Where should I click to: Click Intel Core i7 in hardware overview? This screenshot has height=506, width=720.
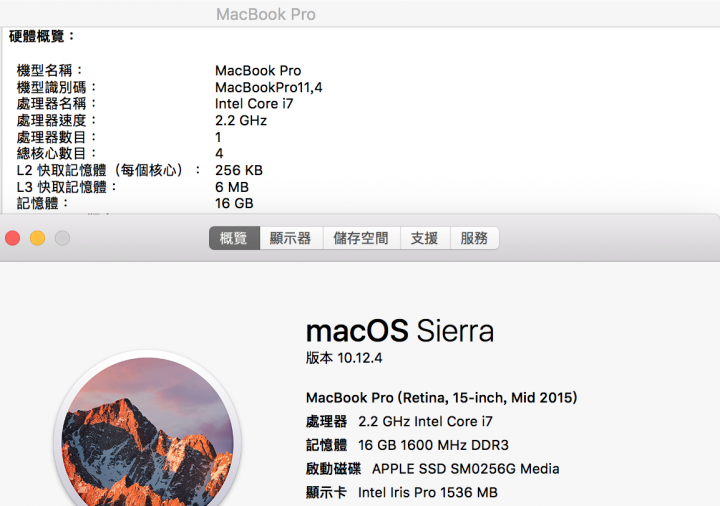(254, 104)
